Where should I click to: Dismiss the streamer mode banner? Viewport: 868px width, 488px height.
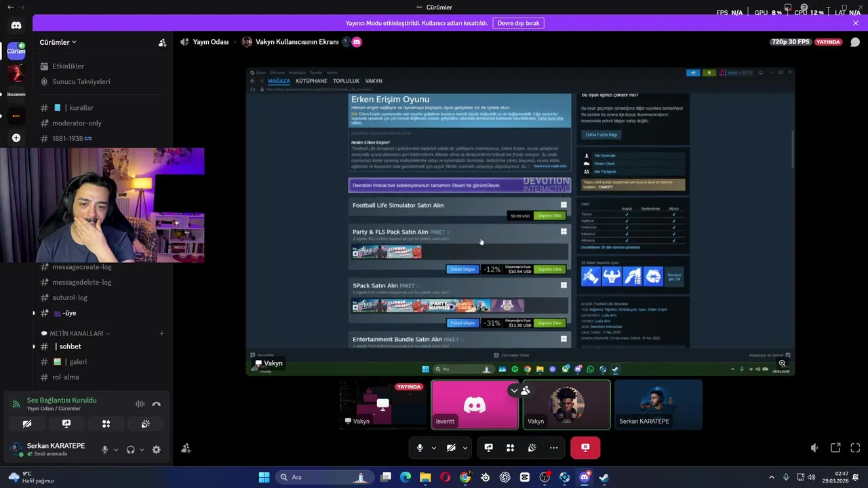[856, 23]
